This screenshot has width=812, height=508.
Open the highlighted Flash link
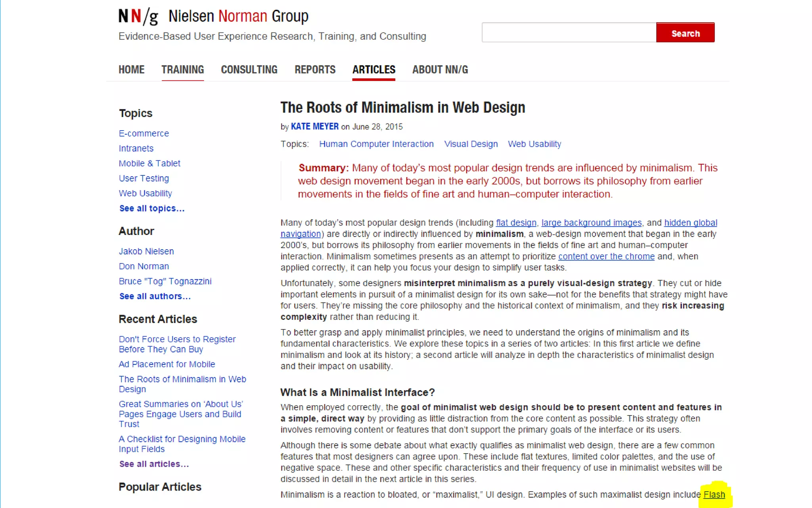coord(714,495)
